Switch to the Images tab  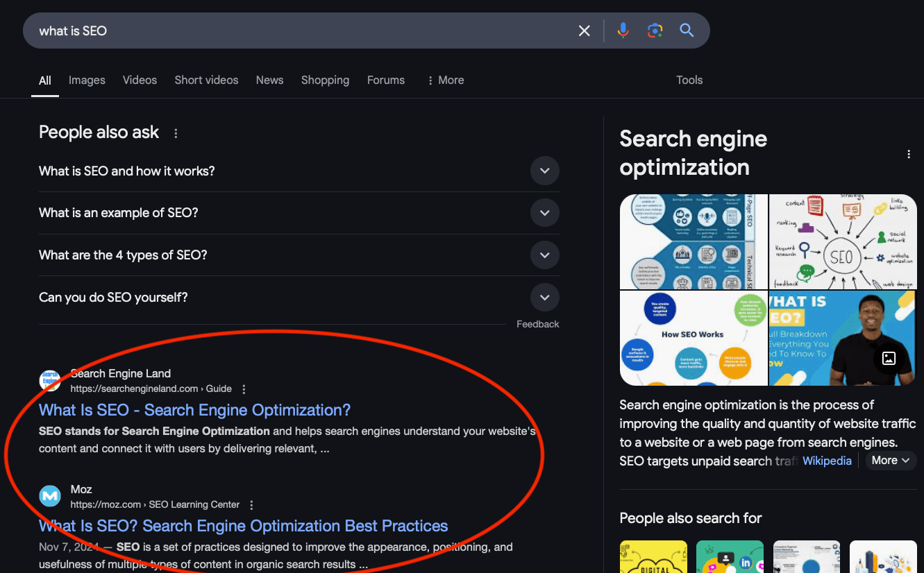pos(87,80)
